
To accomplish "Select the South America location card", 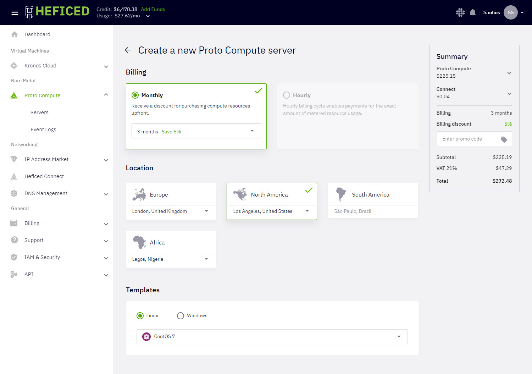I will point(373,201).
